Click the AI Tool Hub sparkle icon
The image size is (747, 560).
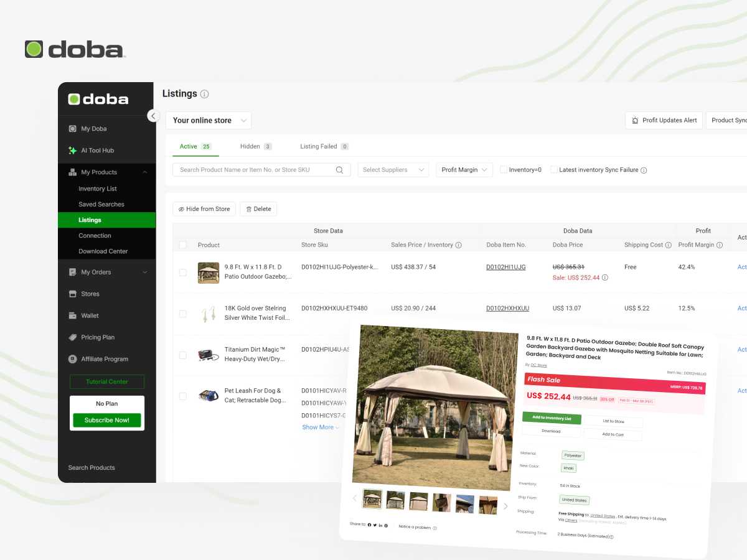pyautogui.click(x=73, y=151)
